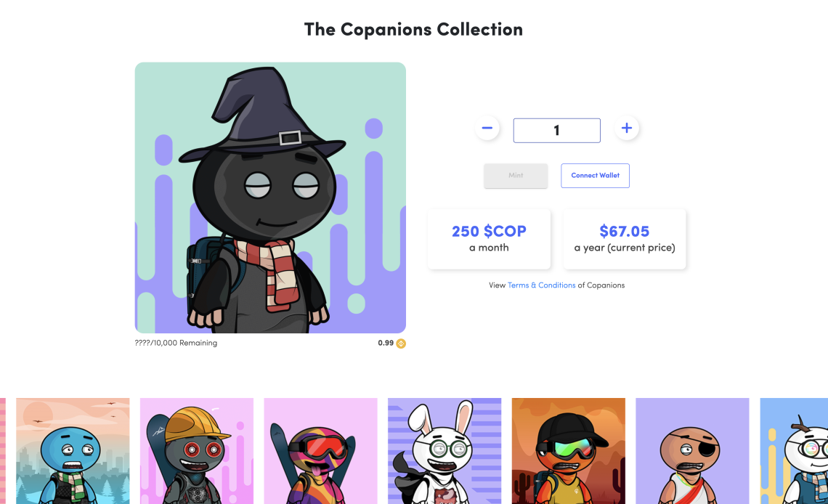Image resolution: width=828 pixels, height=504 pixels.
Task: Click the witch hat Copanion preview image
Action: coord(270,198)
